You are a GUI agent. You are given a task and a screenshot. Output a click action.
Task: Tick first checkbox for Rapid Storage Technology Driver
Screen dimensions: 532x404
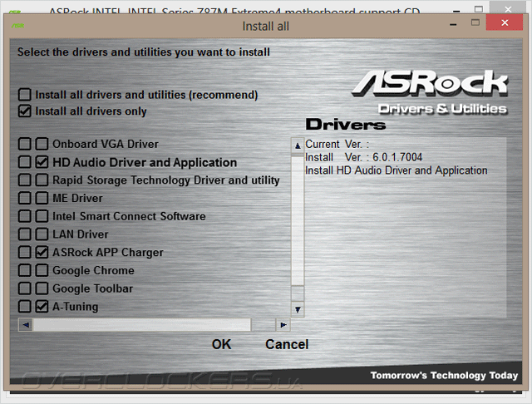25,180
